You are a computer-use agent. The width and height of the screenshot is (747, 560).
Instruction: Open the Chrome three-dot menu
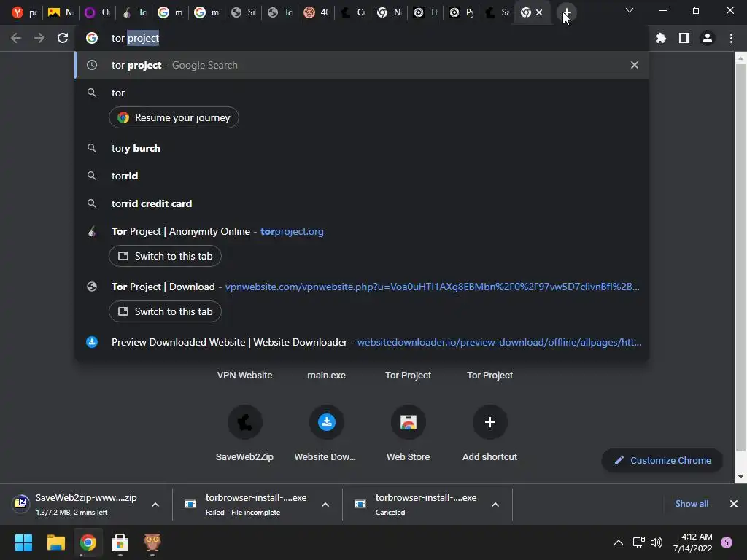click(x=731, y=38)
